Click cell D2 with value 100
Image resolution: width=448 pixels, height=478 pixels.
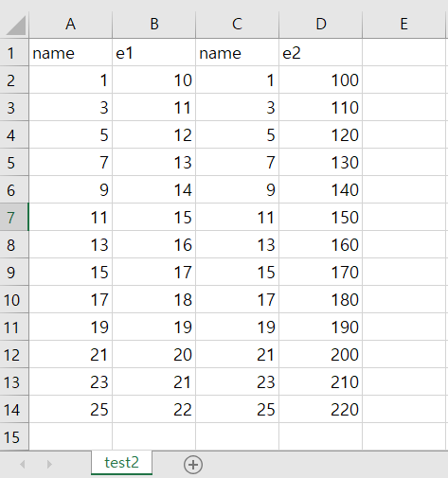coord(320,80)
